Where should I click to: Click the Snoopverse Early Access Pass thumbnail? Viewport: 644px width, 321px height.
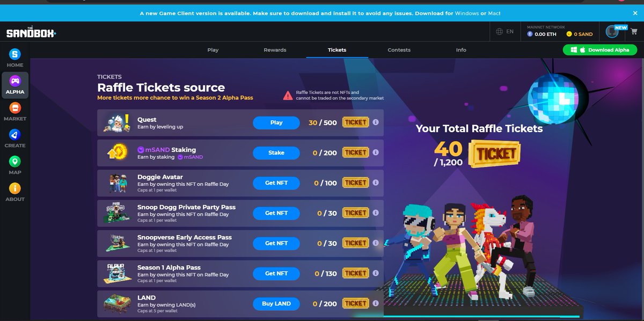pyautogui.click(x=117, y=243)
